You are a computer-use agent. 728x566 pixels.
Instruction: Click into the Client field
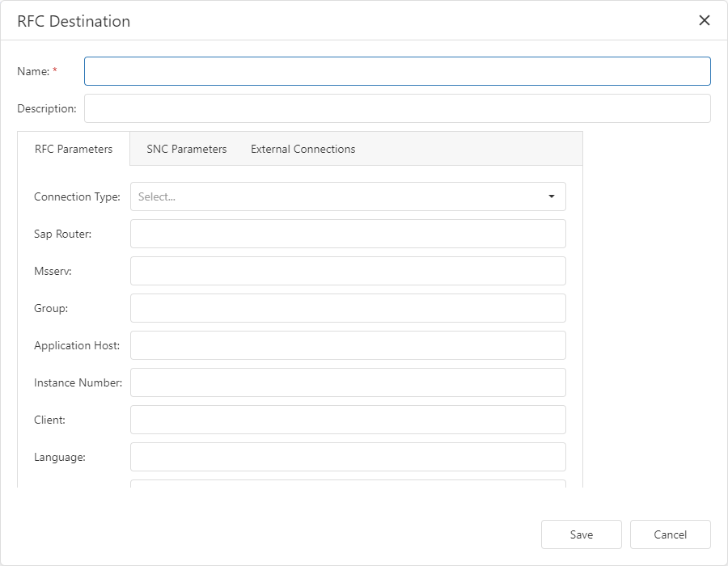click(x=348, y=420)
